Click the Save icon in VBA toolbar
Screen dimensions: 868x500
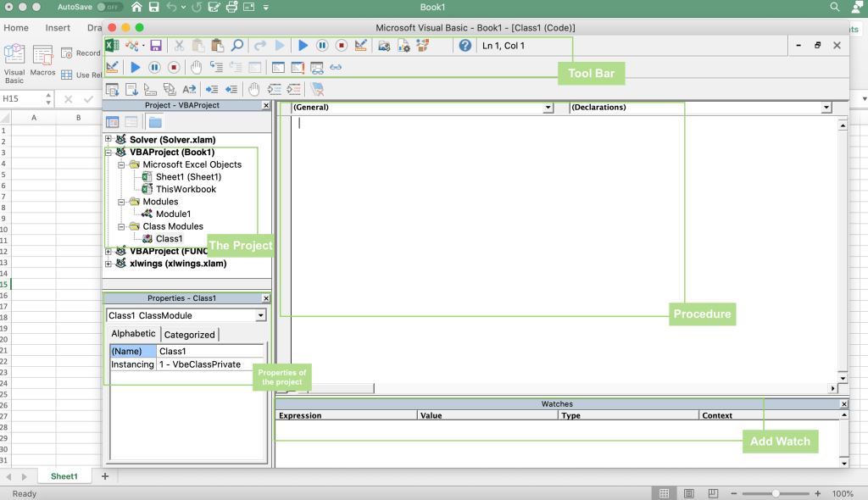tap(156, 46)
